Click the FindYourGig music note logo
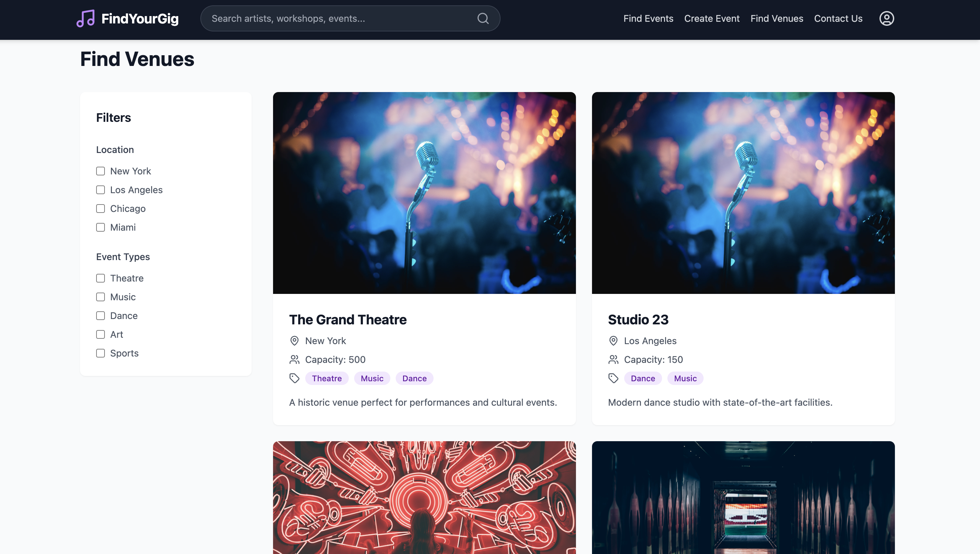The height and width of the screenshot is (554, 980). point(86,18)
